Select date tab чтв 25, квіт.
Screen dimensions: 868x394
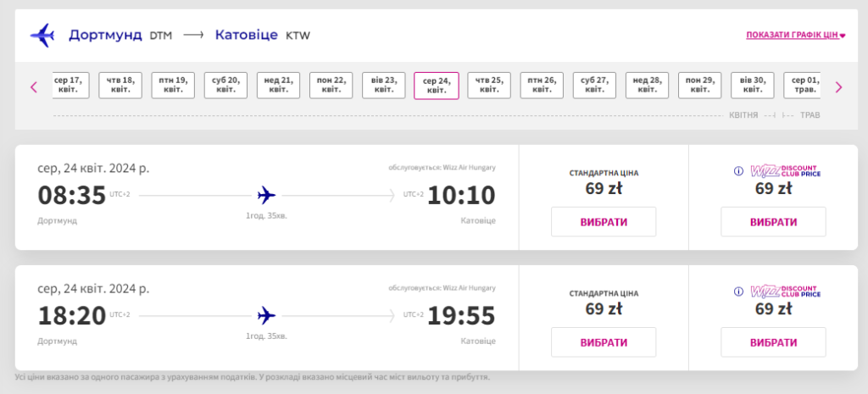pos(489,85)
